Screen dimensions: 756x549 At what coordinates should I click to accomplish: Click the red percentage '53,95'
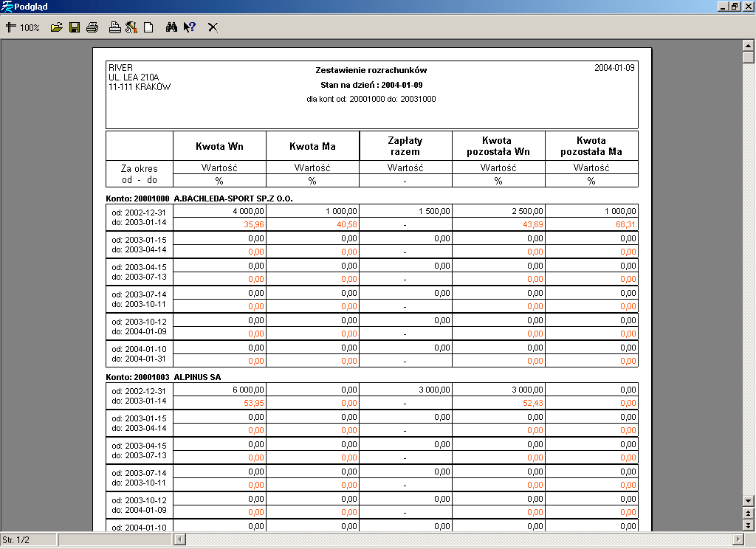click(x=254, y=403)
